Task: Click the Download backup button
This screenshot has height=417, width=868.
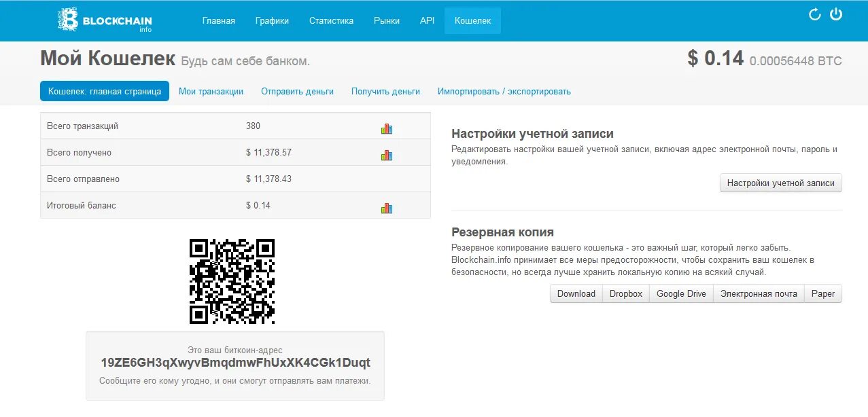Action: pyautogui.click(x=576, y=293)
